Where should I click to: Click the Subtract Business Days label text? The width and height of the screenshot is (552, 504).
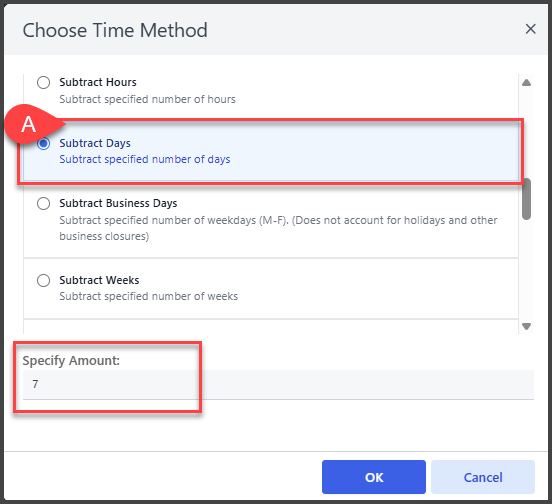(118, 203)
